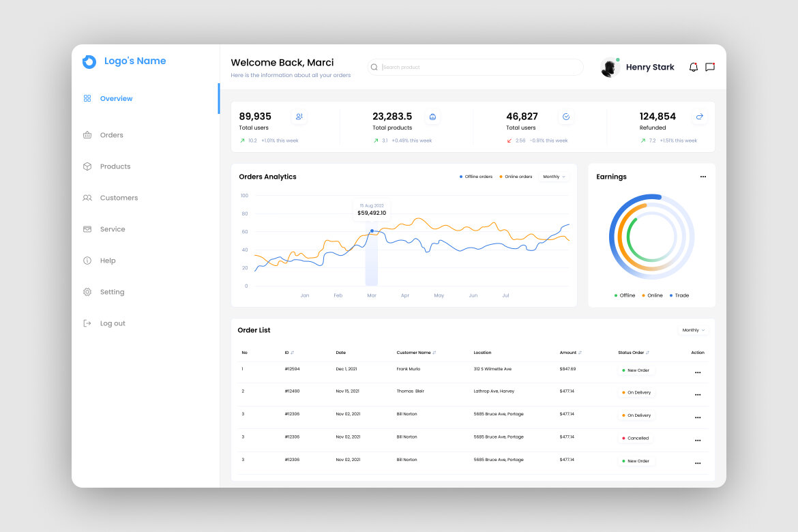The image size is (798, 532).
Task: Toggle the Trade legend under the Earnings chart
Action: 679,295
